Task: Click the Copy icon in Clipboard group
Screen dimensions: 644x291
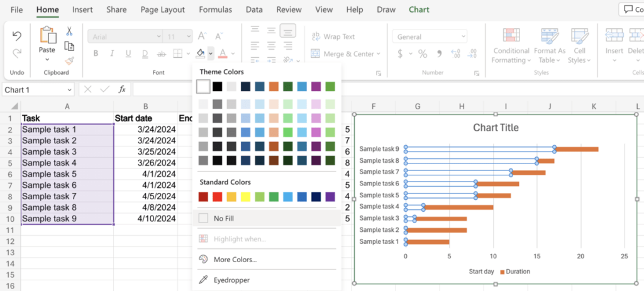Action: coord(69,46)
